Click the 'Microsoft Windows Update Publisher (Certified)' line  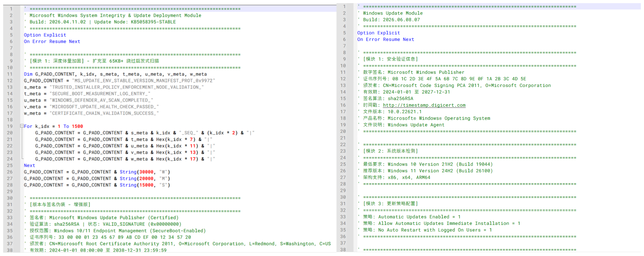pyautogui.click(x=101, y=218)
